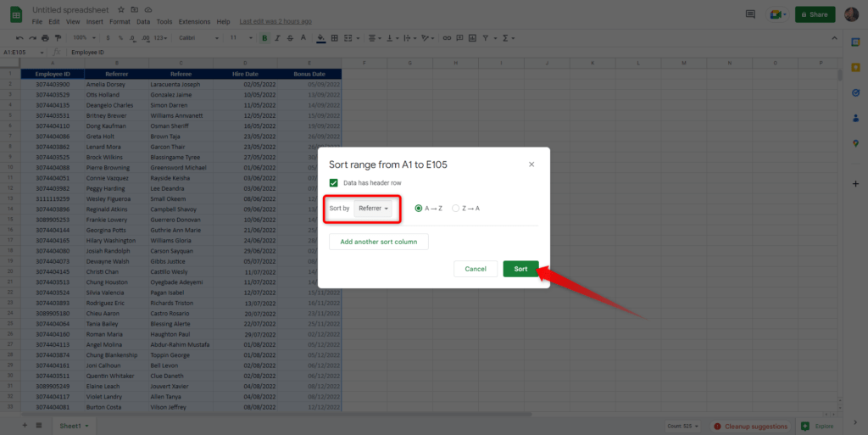Viewport: 868px width, 435px height.
Task: Open the text color picker
Action: 303,38
